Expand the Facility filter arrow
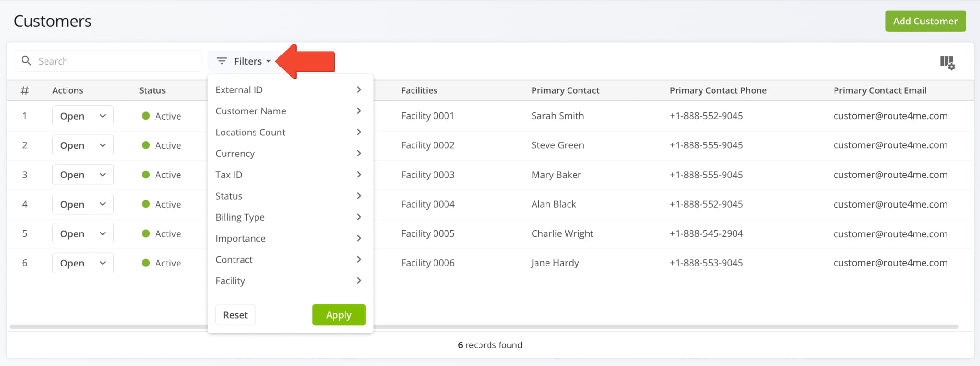This screenshot has height=366, width=980. coord(359,281)
